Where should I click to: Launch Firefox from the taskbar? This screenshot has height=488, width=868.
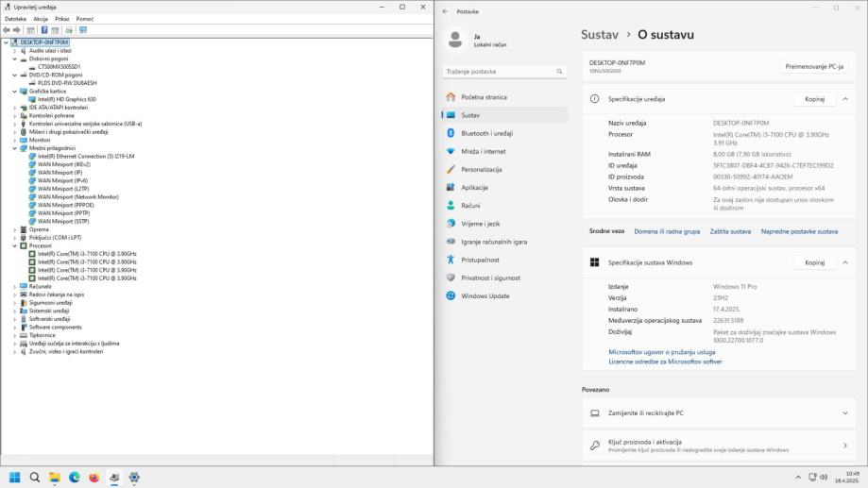(x=94, y=478)
